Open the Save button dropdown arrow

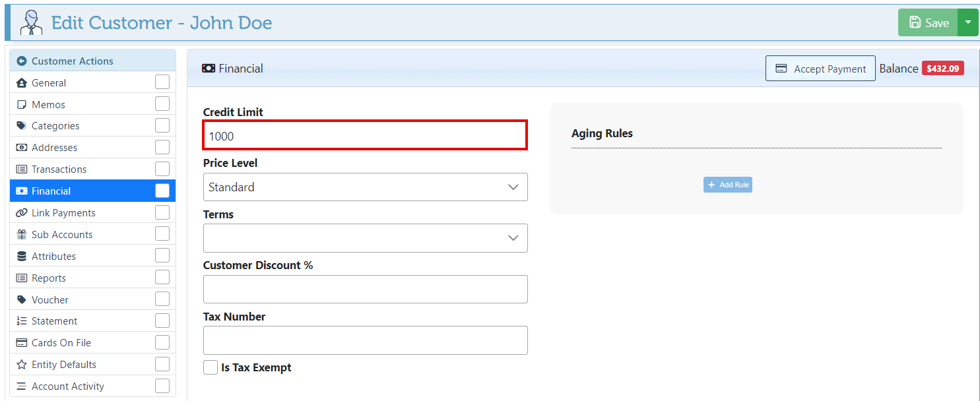tap(968, 22)
